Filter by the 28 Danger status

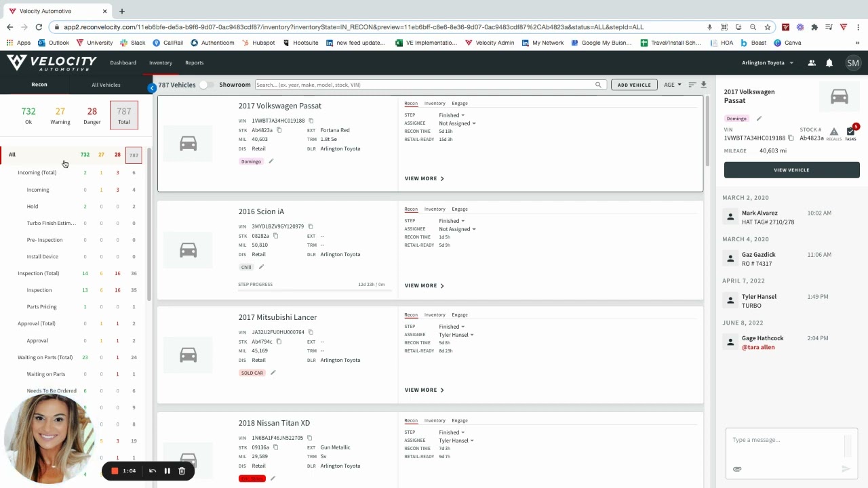(92, 115)
